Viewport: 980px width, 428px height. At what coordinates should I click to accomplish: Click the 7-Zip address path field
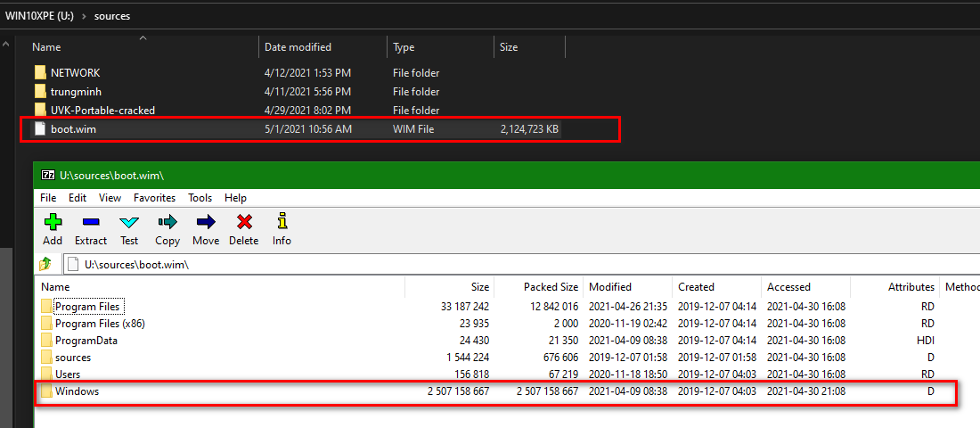(520, 265)
